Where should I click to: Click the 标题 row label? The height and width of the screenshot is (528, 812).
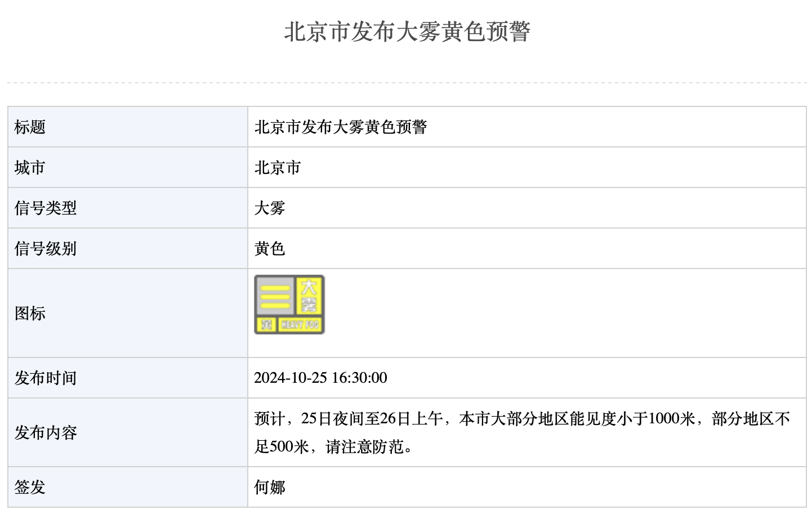(x=30, y=127)
